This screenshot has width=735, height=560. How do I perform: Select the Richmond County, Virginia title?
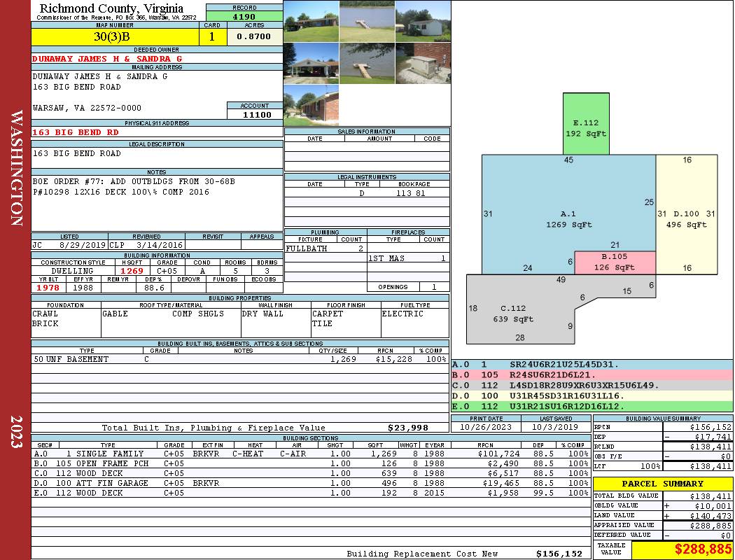click(111, 8)
